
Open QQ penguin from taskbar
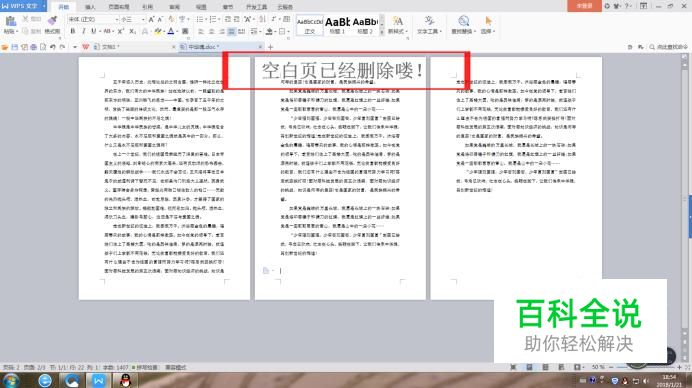[x=125, y=380]
